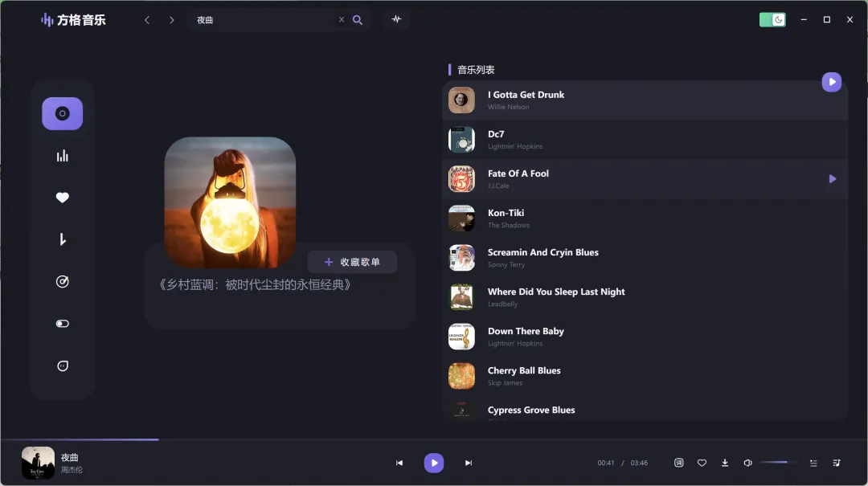Click the 收藏歌单 button
The height and width of the screenshot is (486, 868).
pyautogui.click(x=353, y=261)
